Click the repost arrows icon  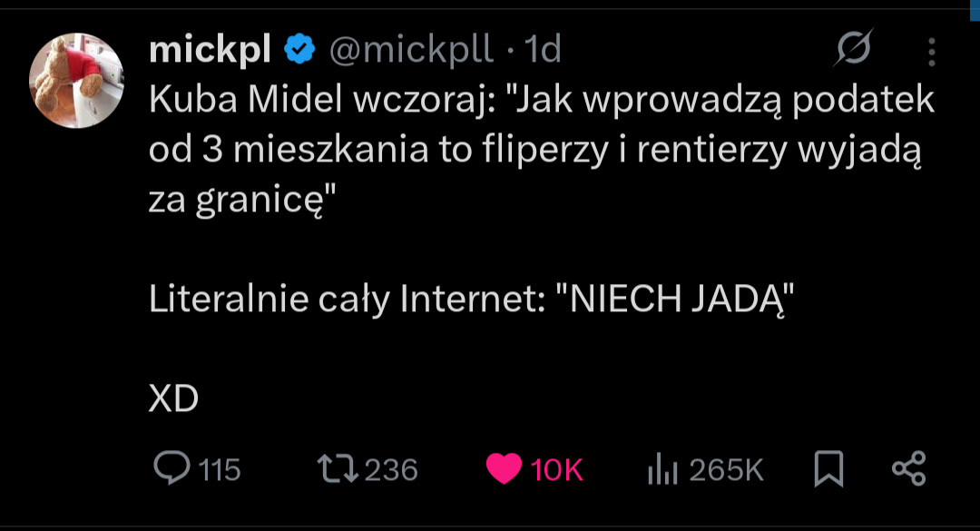tap(338, 468)
